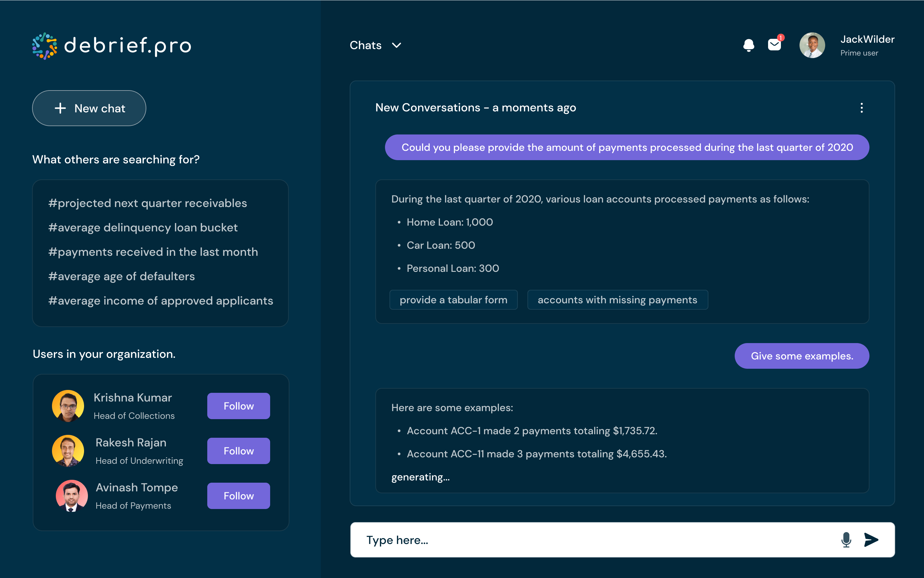This screenshot has height=578, width=924.
Task: Click the send arrow icon in chat input
Action: click(872, 539)
